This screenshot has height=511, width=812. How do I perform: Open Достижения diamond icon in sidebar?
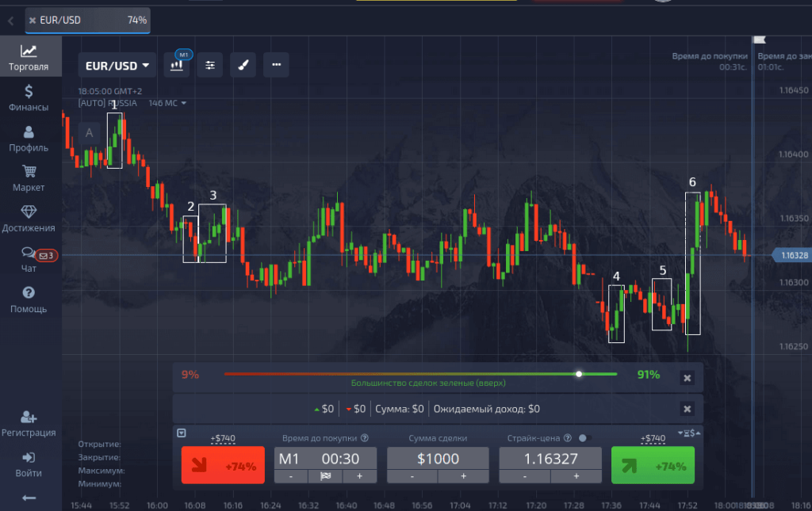coord(29,218)
